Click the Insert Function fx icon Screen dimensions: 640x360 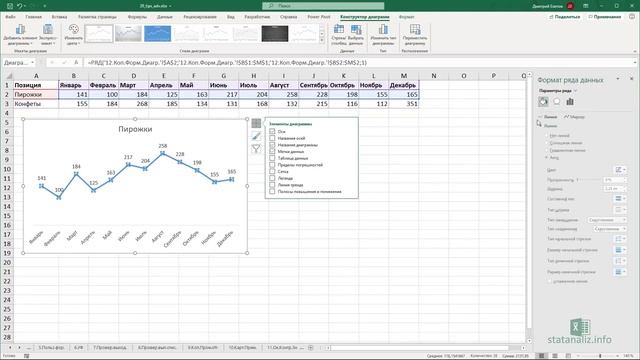pyautogui.click(x=76, y=62)
